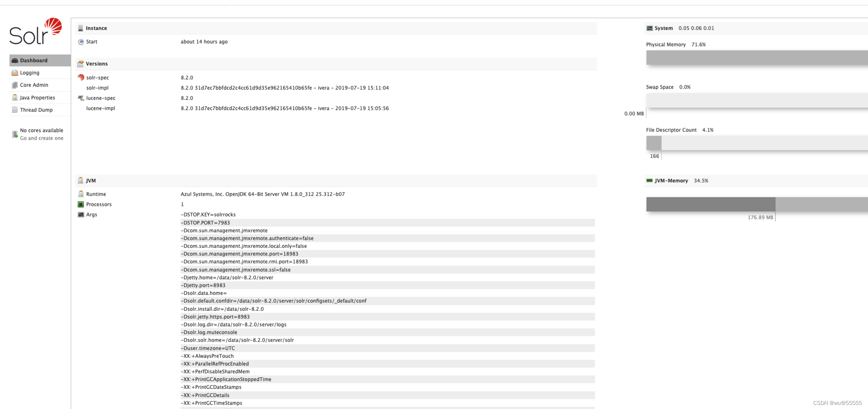Select the Runtime OpenJDK value text

(263, 194)
